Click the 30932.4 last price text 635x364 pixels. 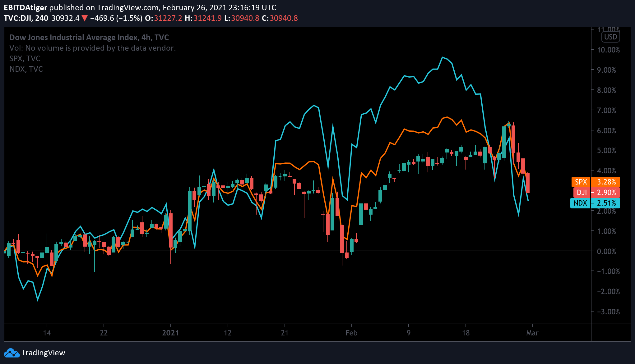point(65,18)
